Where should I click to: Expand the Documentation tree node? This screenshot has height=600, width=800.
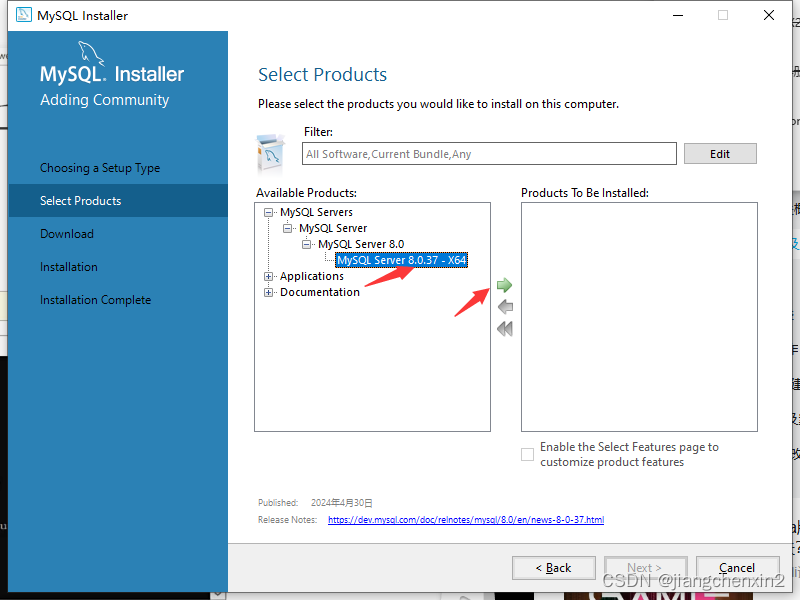point(268,292)
